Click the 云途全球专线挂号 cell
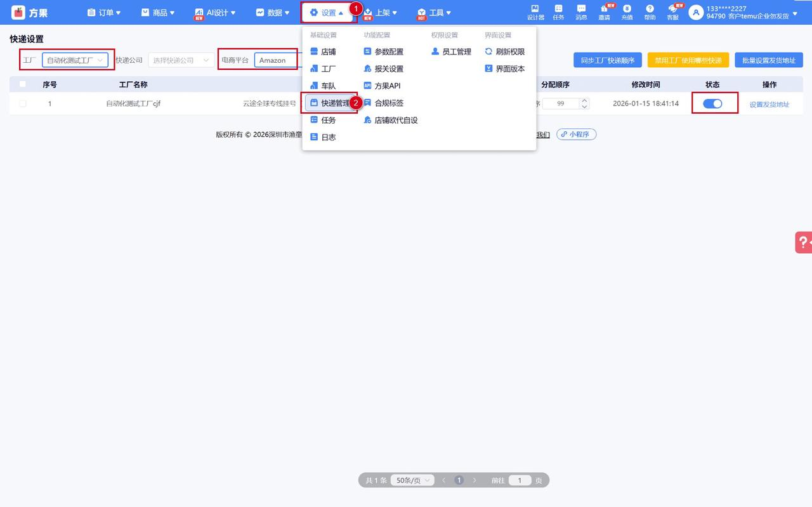This screenshot has width=812, height=507. 270,103
